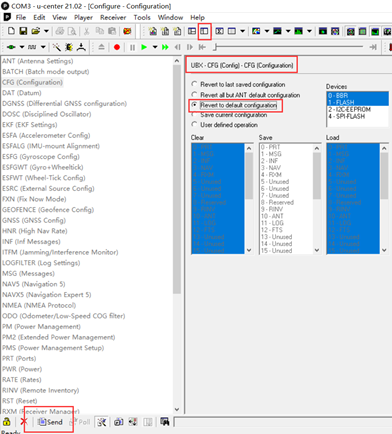Select ANT (Antenna Settings) in message tree
Screen dimensions: 392x434
click(x=38, y=61)
